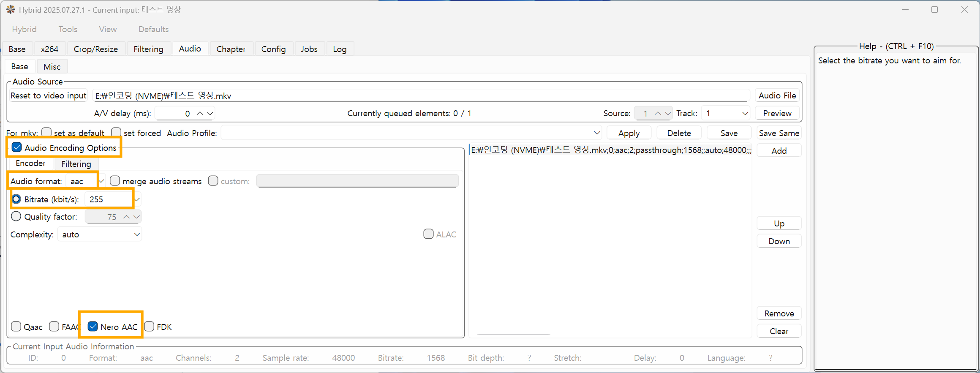The height and width of the screenshot is (373, 980).
Task: Open the Tools menu
Action: pos(68,29)
